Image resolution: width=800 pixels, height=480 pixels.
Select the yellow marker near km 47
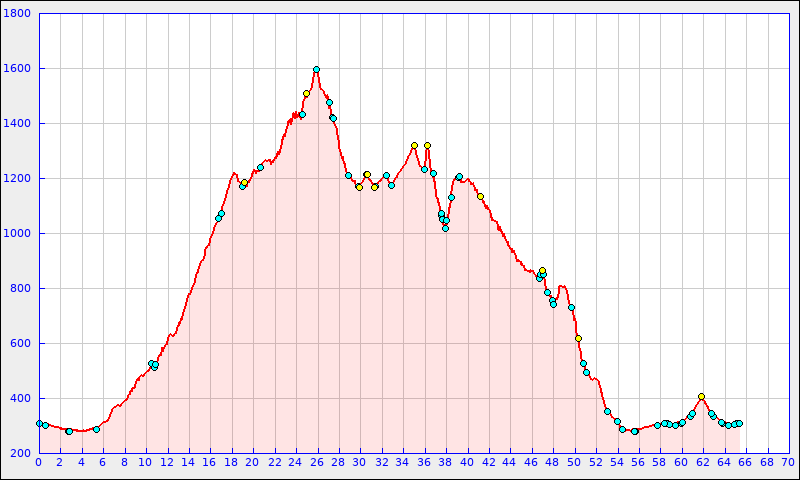(x=542, y=270)
